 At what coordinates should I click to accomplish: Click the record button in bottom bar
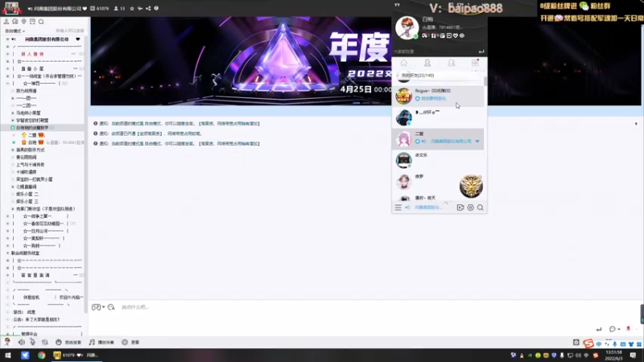[x=130, y=342]
